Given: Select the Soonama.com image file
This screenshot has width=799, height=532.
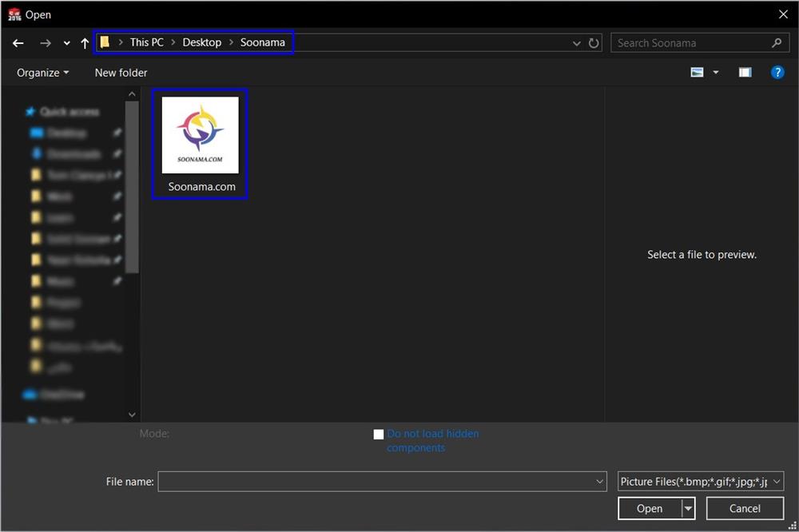Looking at the screenshot, I should pyautogui.click(x=200, y=144).
